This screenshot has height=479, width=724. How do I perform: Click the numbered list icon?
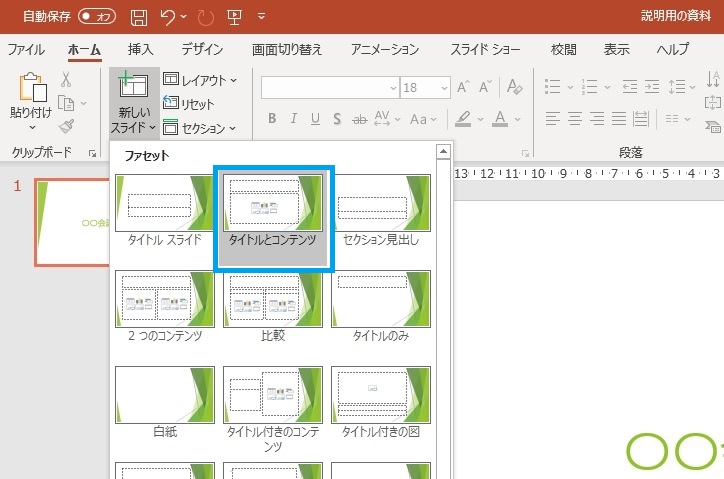(590, 86)
